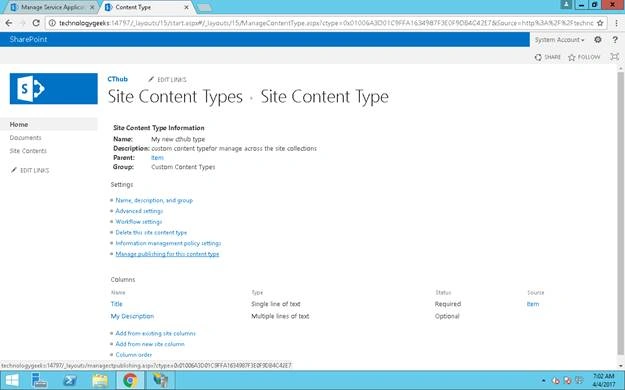Toggle focus on content mode icon
This screenshot has height=390, width=625.
click(614, 57)
